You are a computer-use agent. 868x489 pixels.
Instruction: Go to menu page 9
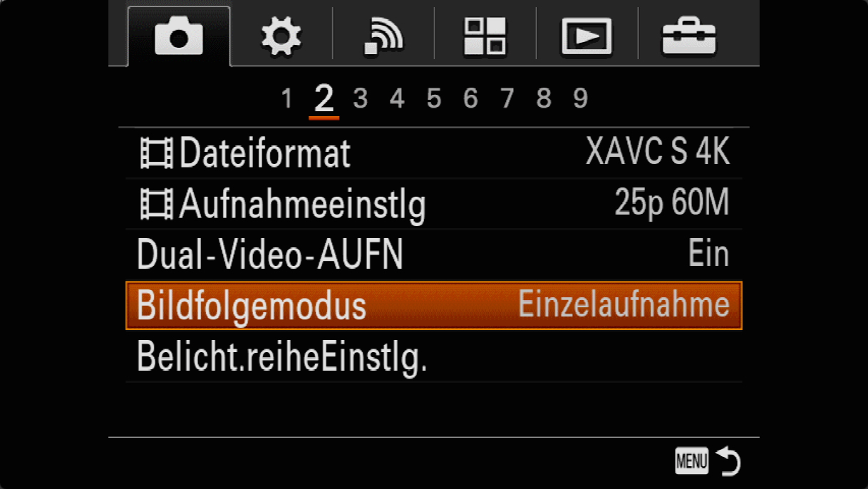point(581,99)
